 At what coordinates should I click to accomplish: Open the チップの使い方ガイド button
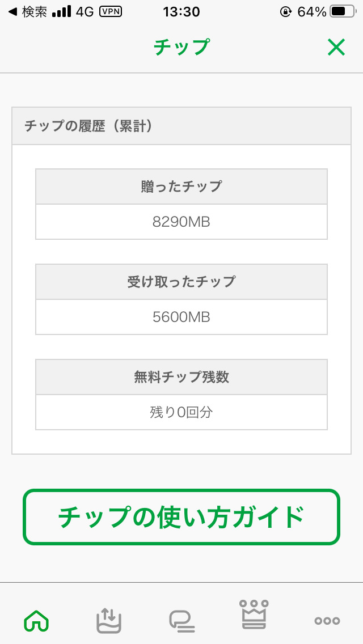coord(181,517)
